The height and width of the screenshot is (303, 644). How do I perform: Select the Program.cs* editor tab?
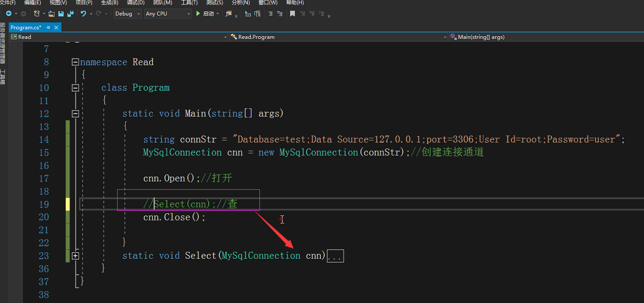(26, 27)
